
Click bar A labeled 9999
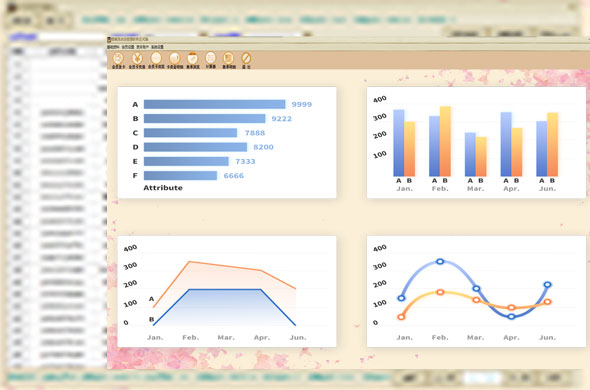(214, 104)
